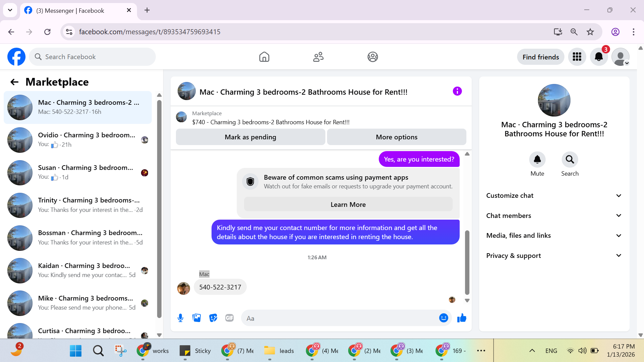Open the Home feed icon
The height and width of the screenshot is (362, 644).
[264, 57]
